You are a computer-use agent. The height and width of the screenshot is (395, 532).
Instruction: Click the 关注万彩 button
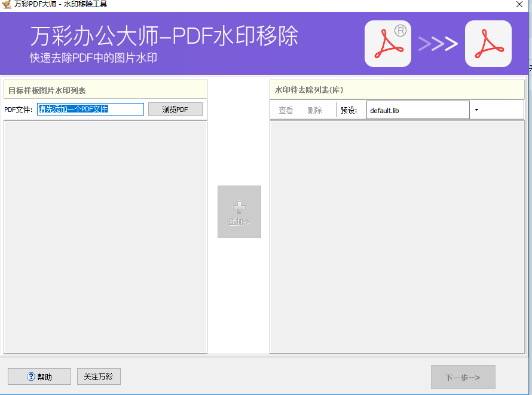[99, 376]
